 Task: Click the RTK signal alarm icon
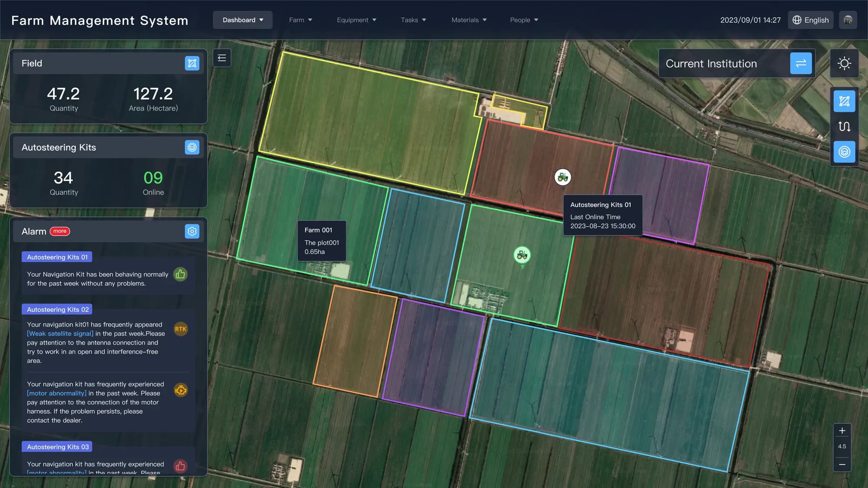coord(181,329)
